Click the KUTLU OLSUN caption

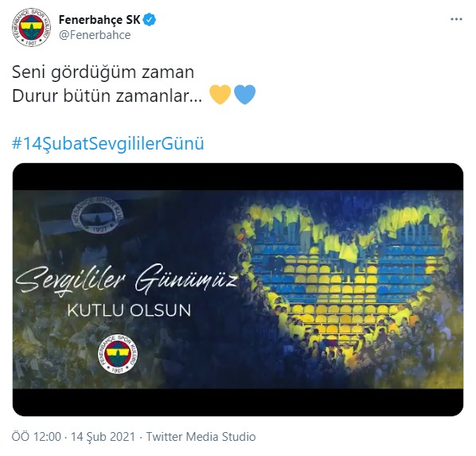click(x=129, y=310)
